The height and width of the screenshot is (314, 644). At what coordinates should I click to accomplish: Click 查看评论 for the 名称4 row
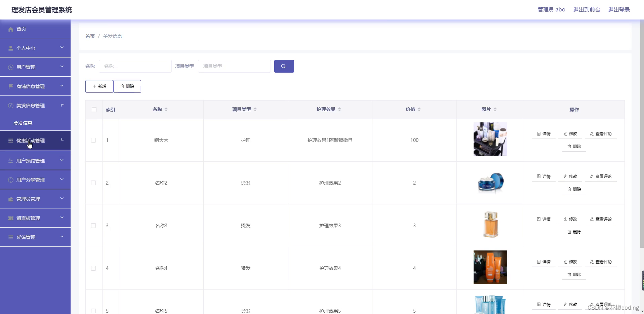[x=601, y=262]
